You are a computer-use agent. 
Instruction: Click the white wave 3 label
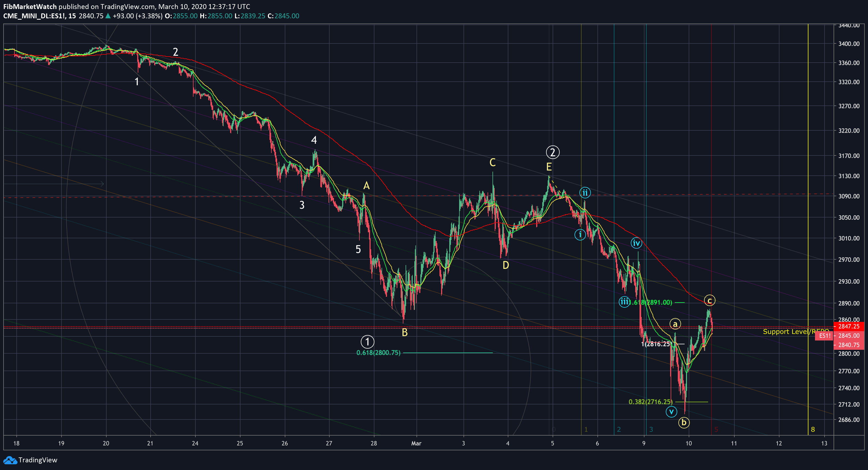[x=302, y=205]
